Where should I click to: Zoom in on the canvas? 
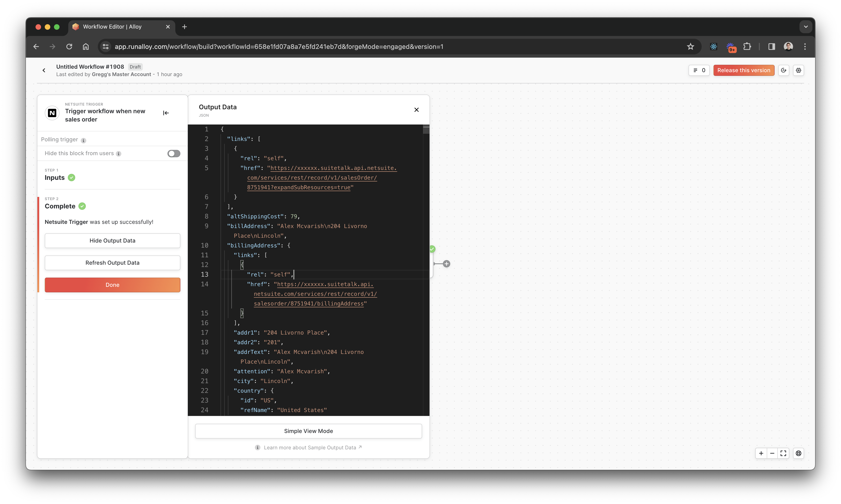[x=761, y=454]
